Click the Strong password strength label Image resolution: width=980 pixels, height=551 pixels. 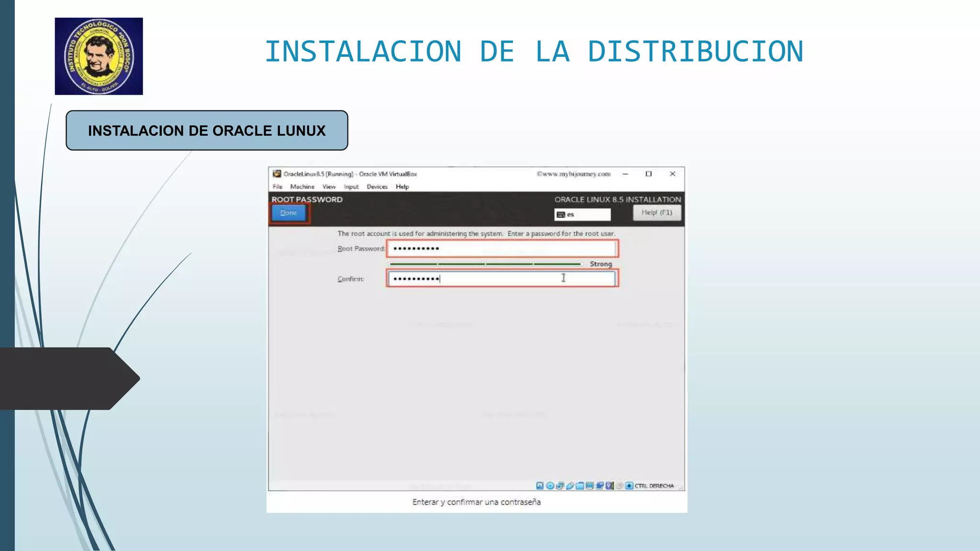click(601, 264)
